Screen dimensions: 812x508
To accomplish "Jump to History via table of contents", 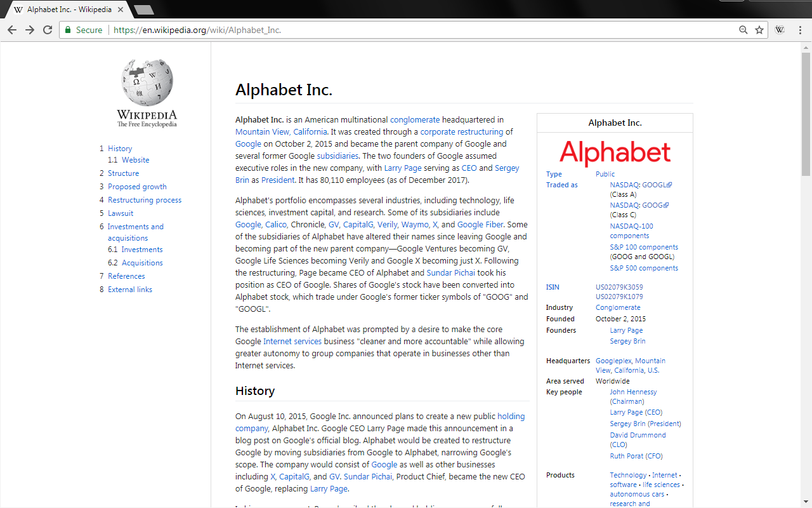I will 119,148.
